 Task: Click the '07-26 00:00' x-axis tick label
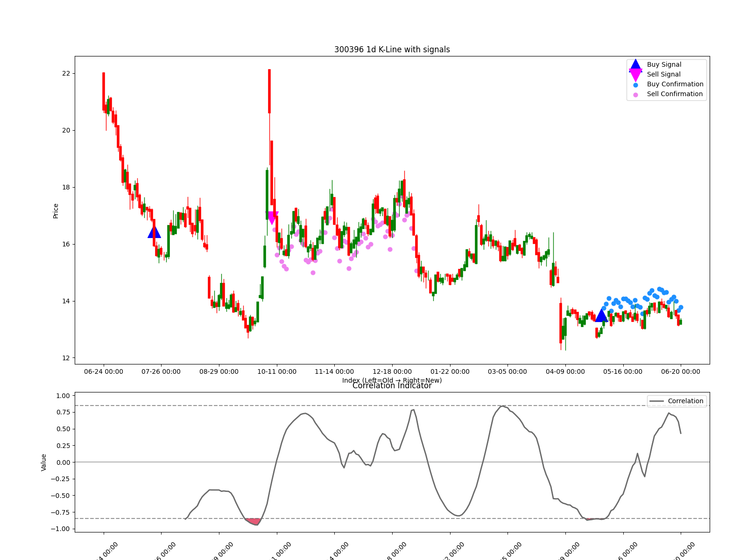[x=161, y=372]
